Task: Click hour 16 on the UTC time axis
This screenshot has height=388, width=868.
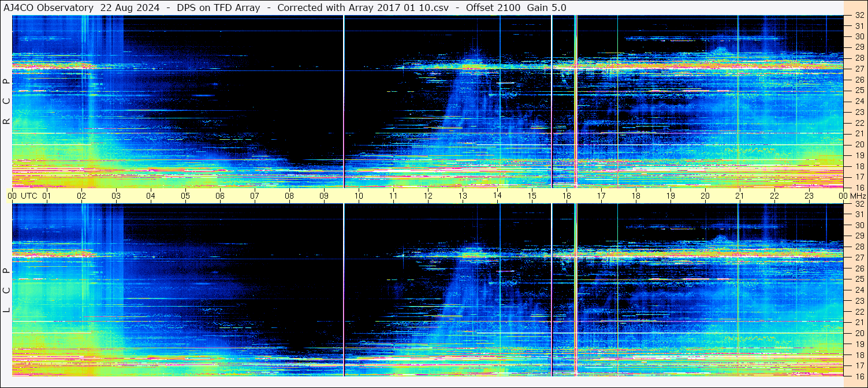Action: point(567,196)
